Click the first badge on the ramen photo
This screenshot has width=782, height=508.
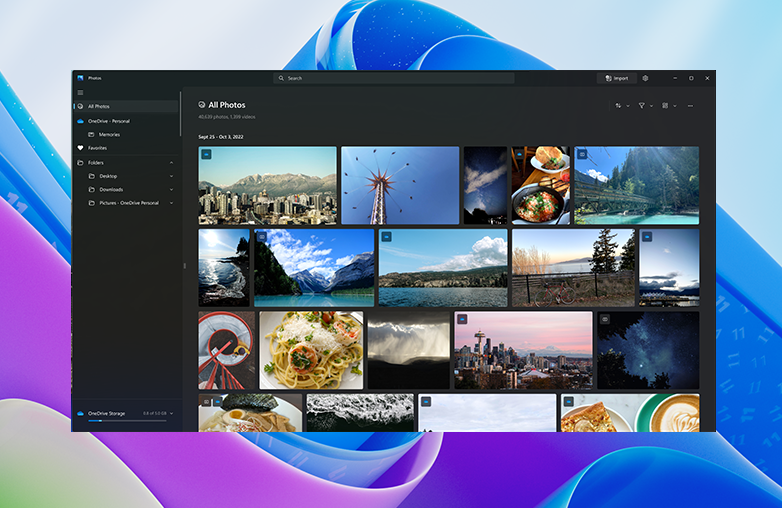206,401
